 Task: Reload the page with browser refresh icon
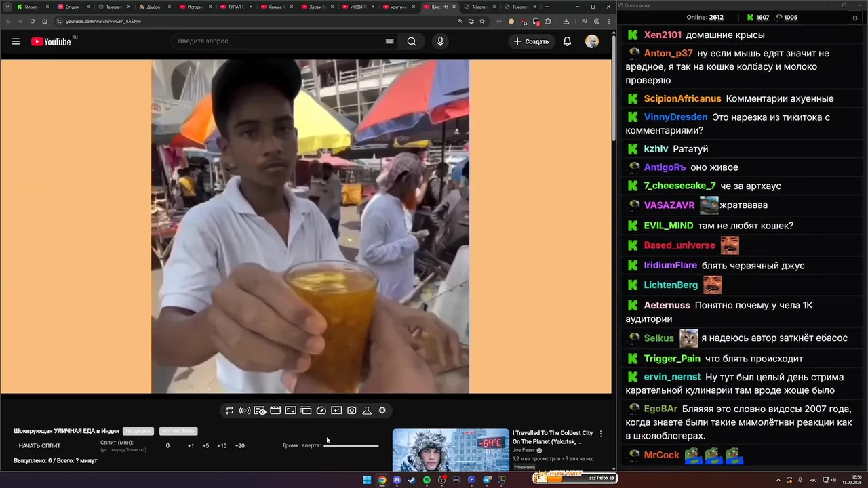click(33, 21)
